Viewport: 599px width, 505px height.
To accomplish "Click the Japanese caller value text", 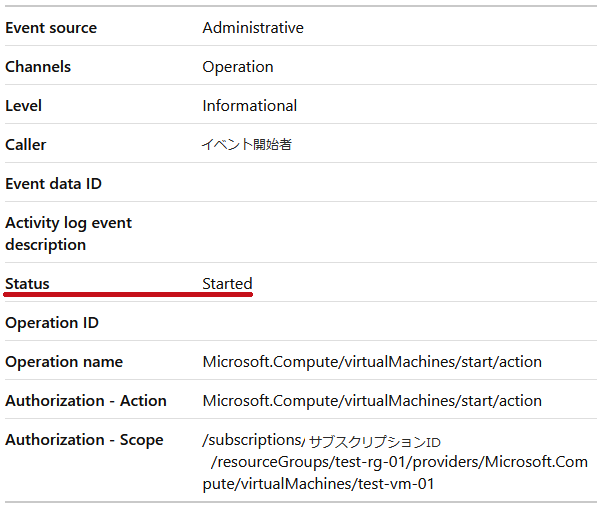I will [x=247, y=144].
